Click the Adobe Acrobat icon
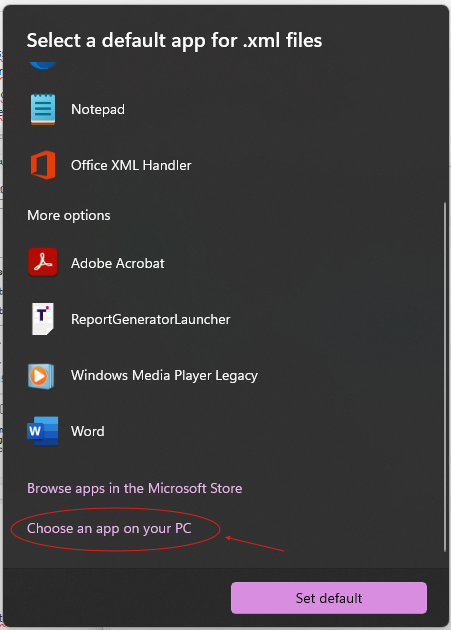451x630 pixels. (x=43, y=262)
